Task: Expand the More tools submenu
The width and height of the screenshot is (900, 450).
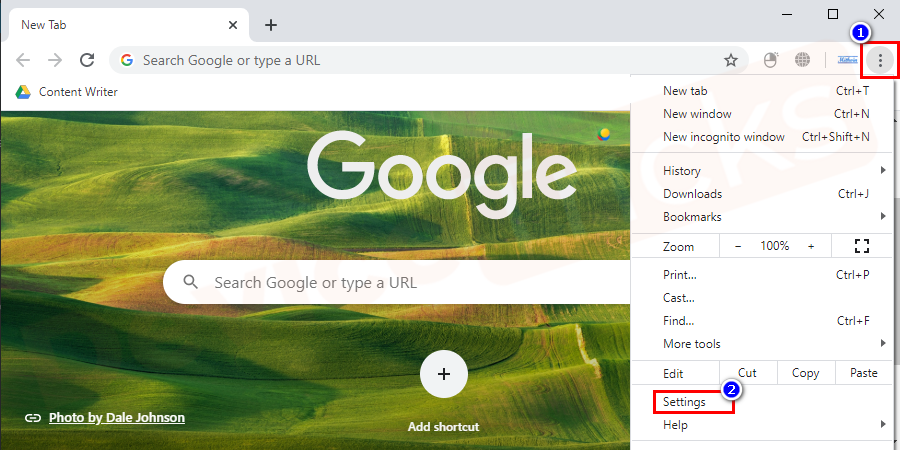Action: click(x=762, y=344)
